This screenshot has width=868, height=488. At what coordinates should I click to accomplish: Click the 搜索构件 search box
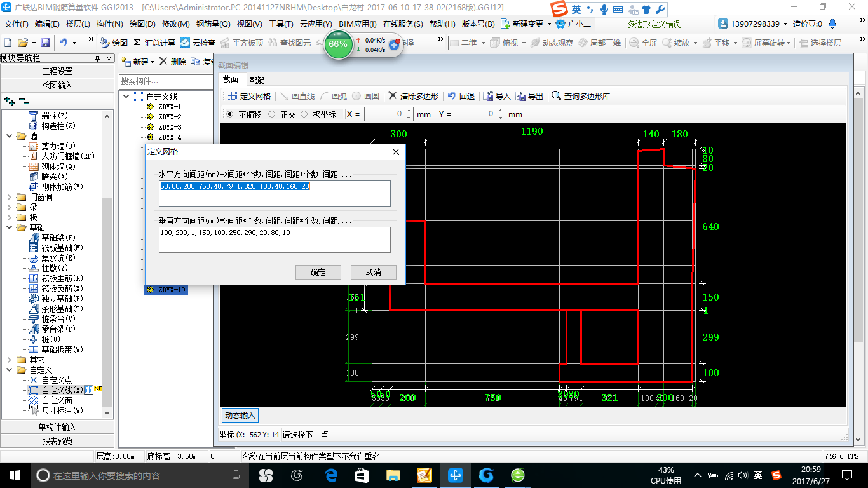click(x=166, y=81)
